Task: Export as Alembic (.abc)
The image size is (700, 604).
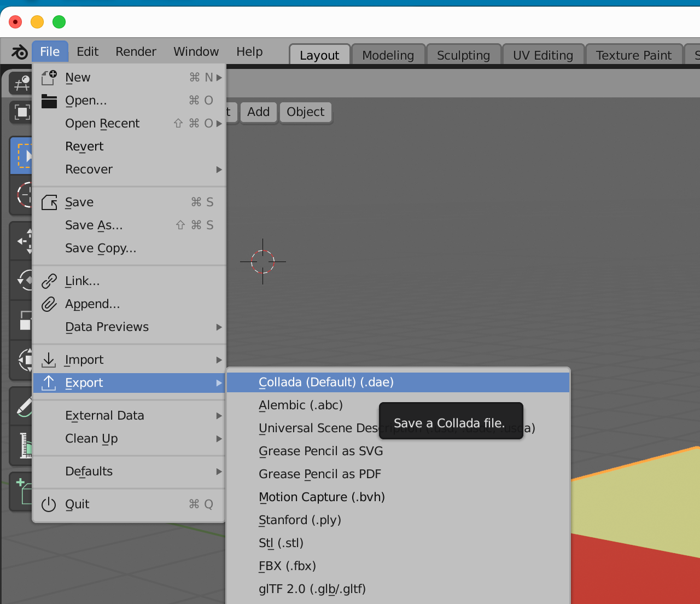Action: coord(398,405)
